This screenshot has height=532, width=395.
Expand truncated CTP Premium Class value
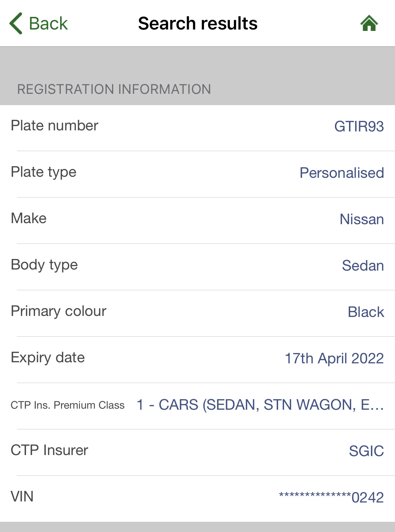coord(260,405)
